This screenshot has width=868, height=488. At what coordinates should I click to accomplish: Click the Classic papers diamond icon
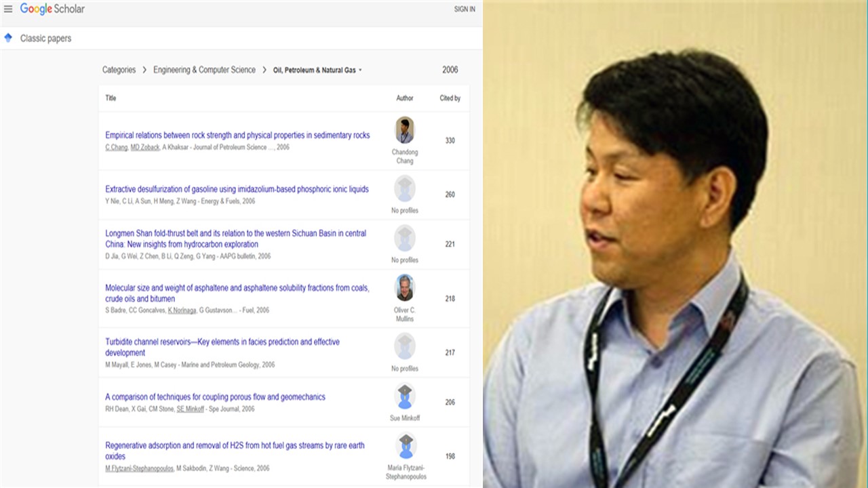(8, 38)
